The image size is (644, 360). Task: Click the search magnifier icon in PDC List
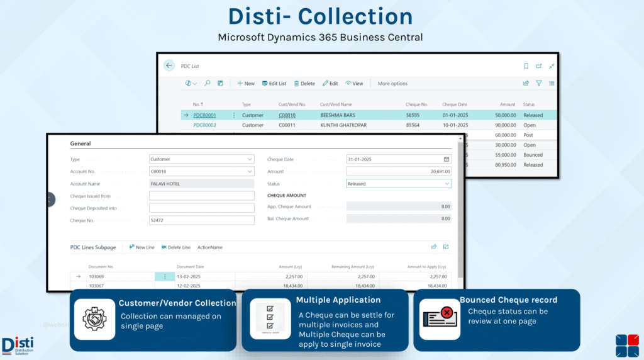[207, 83]
